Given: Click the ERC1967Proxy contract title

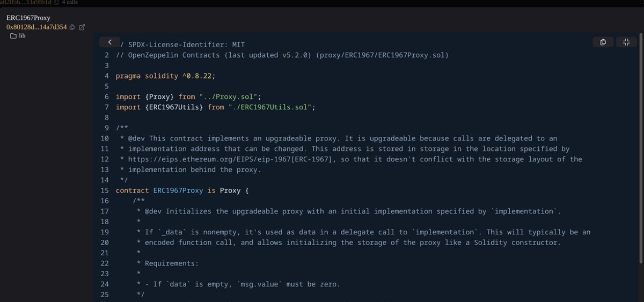Looking at the screenshot, I should tap(28, 18).
